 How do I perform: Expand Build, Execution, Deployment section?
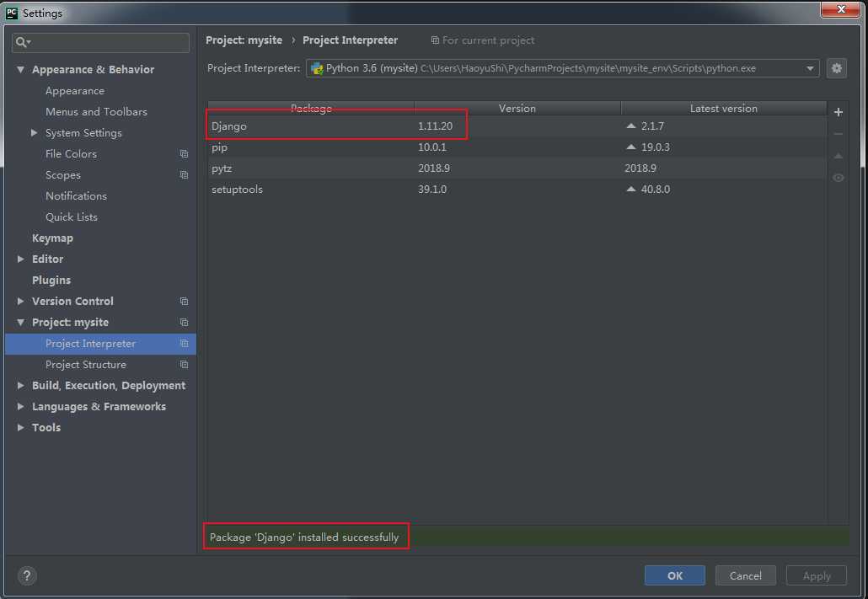[20, 385]
